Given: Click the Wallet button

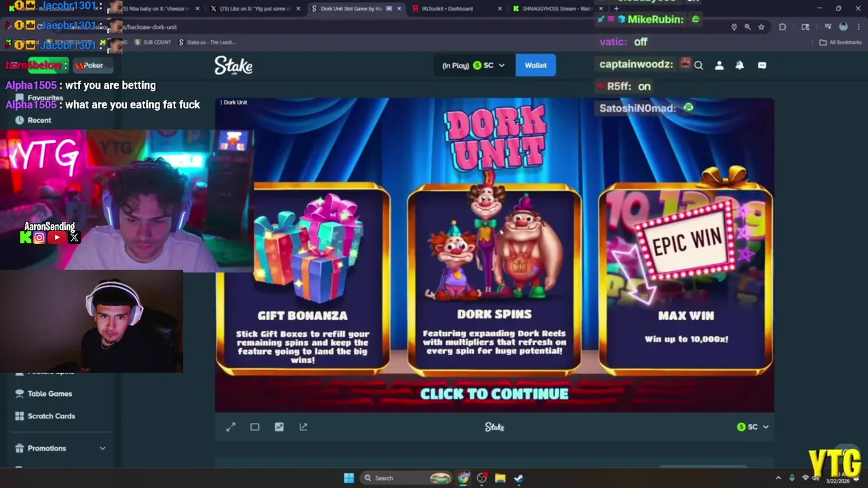Looking at the screenshot, I should 536,66.
